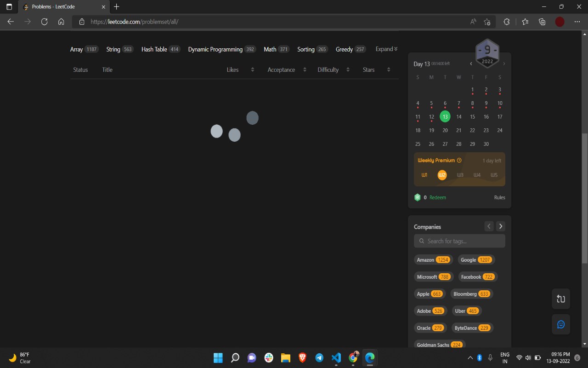Go back using the browser back arrow
The width and height of the screenshot is (588, 368).
coord(11,22)
